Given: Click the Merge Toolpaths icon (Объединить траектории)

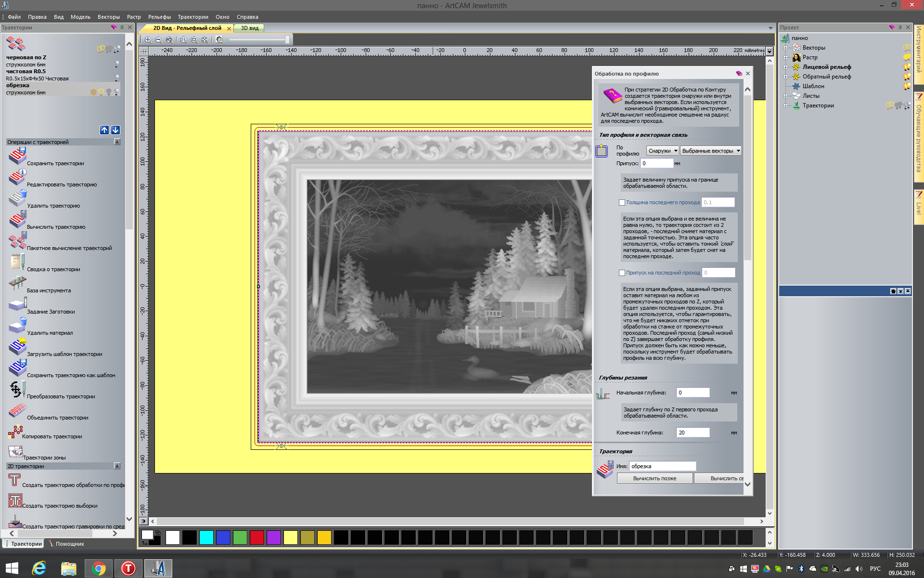Looking at the screenshot, I should (17, 410).
